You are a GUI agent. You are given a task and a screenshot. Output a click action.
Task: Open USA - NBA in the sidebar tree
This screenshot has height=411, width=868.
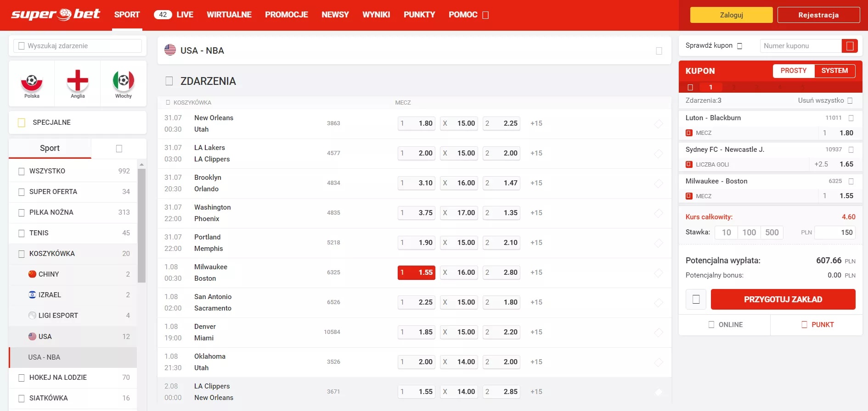[x=73, y=357]
